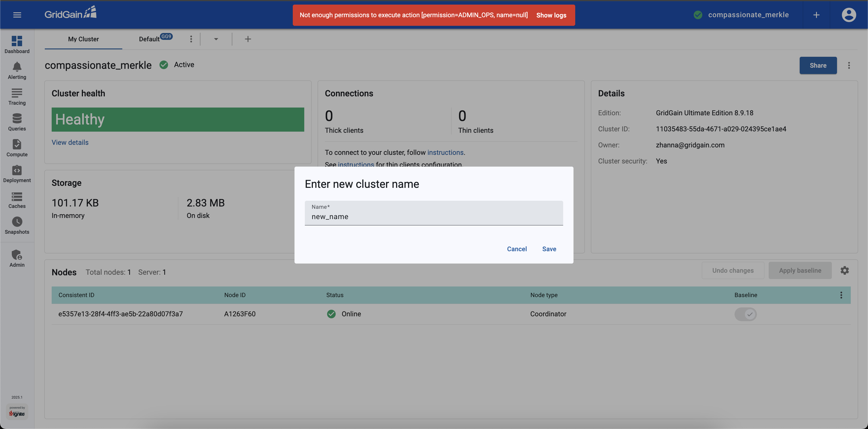Click the powered by Ignite logo
868x429 pixels.
(x=17, y=411)
